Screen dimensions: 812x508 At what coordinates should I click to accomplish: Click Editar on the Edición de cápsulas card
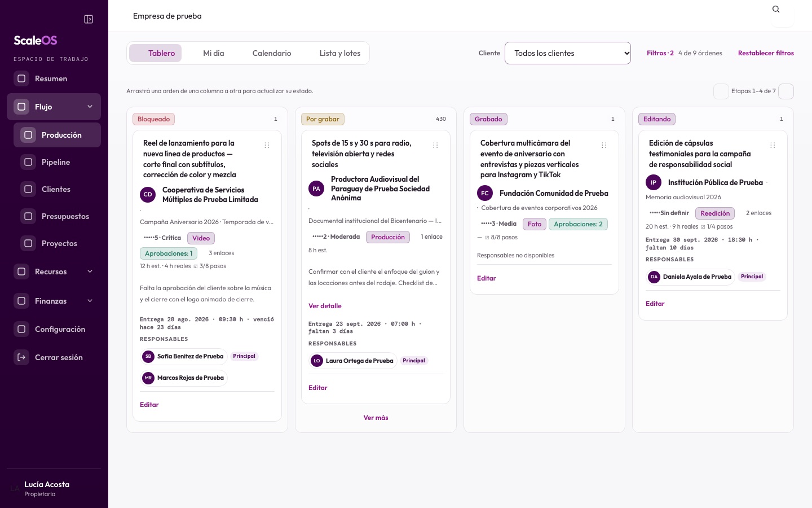click(655, 304)
